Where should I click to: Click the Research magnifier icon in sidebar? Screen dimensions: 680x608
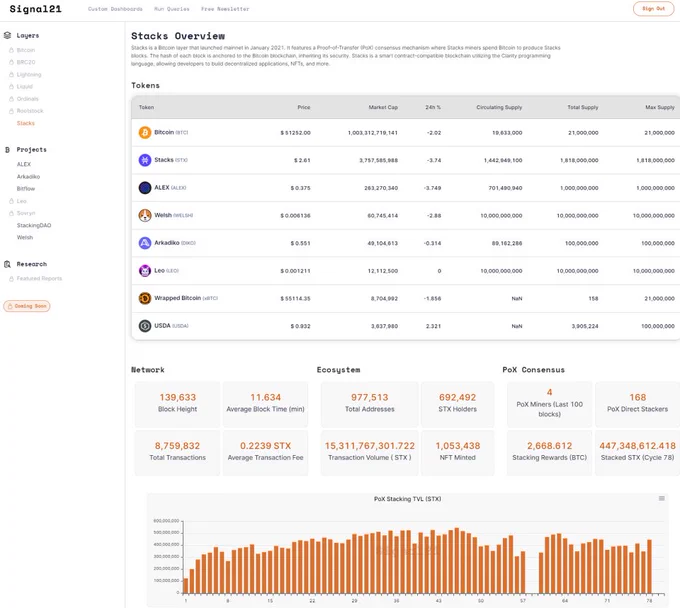coord(7,264)
